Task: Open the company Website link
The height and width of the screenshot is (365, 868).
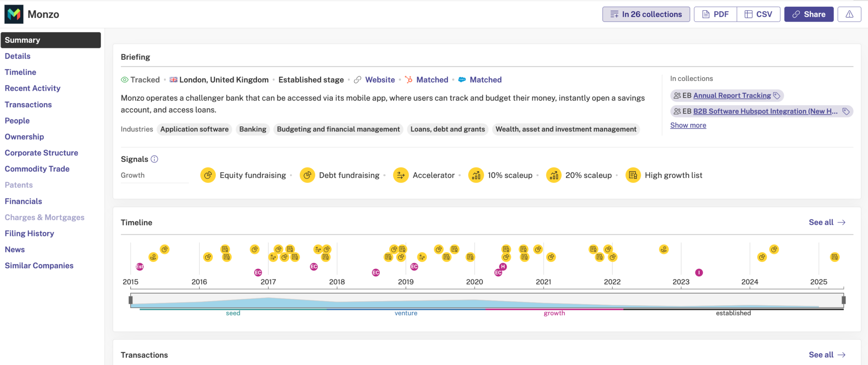Action: tap(380, 80)
